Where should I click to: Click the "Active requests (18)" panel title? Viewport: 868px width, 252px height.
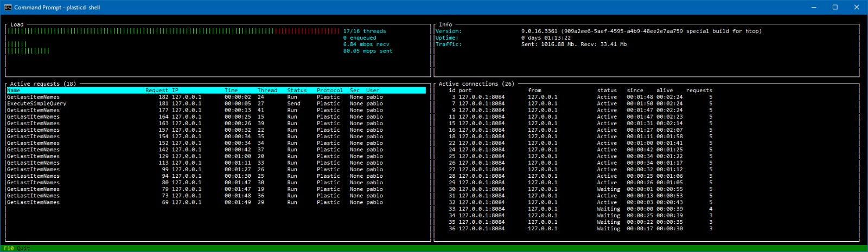(x=43, y=84)
